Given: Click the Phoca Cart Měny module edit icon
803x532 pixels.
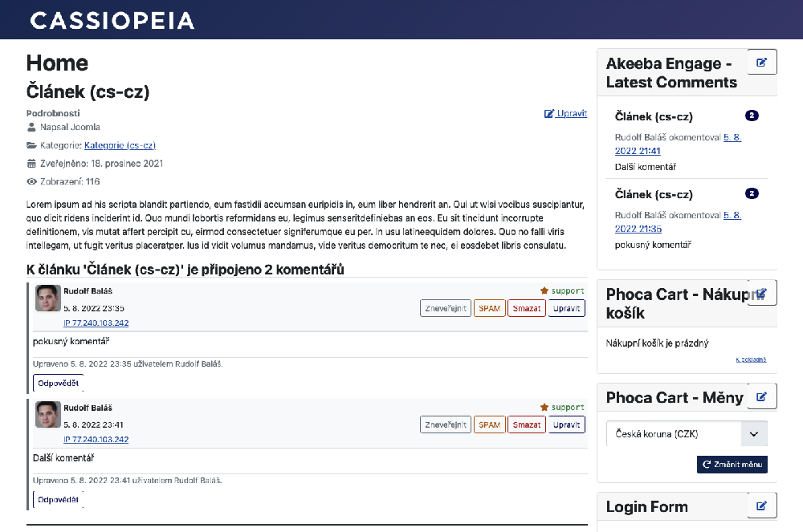Looking at the screenshot, I should click(x=762, y=396).
